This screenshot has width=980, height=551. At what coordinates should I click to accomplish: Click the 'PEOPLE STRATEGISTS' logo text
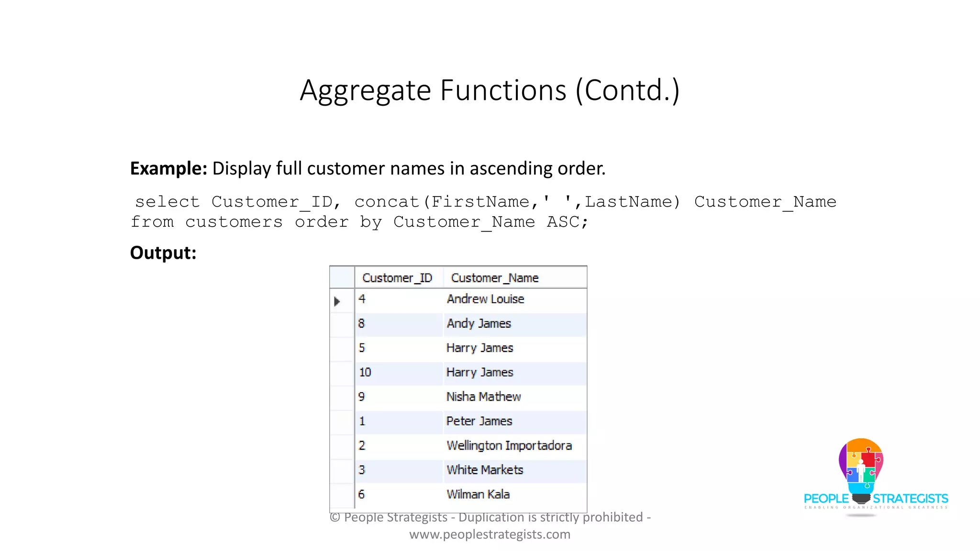point(876,498)
